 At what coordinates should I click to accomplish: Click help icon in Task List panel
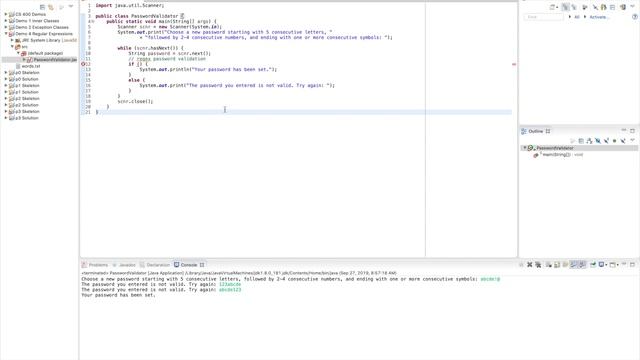point(635,17)
